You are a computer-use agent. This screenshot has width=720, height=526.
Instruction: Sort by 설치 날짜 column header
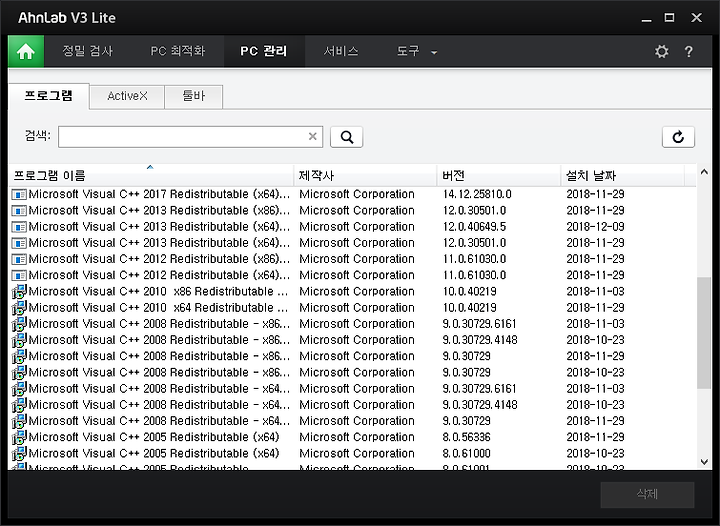point(622,175)
